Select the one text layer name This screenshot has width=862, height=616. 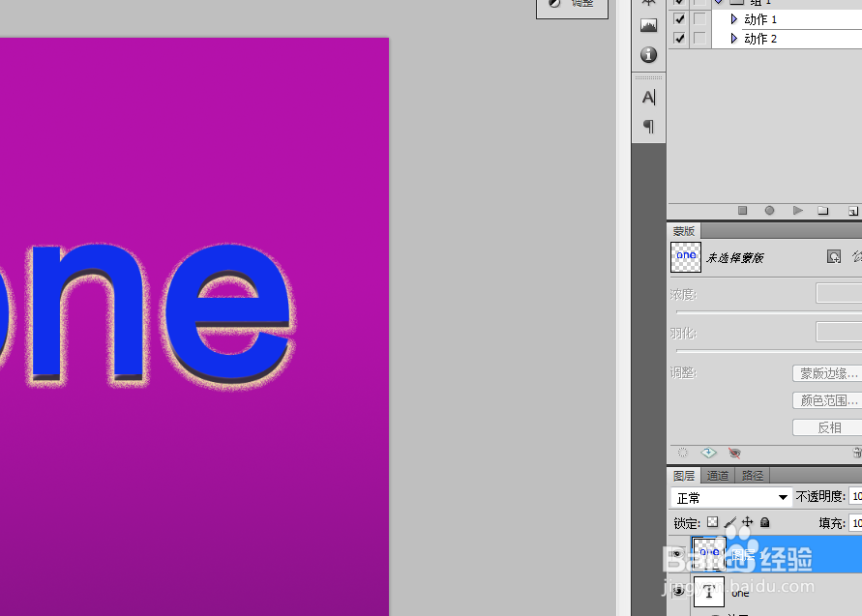coord(740,594)
